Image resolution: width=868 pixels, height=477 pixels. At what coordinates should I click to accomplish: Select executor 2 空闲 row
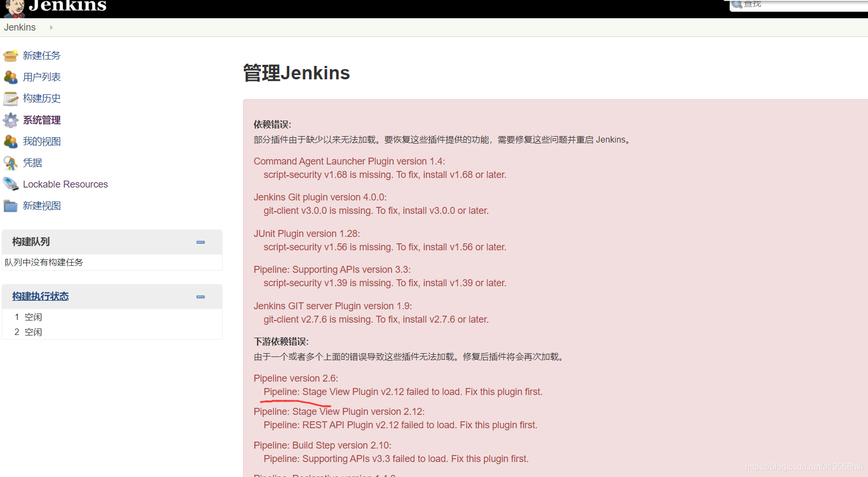pyautogui.click(x=112, y=332)
